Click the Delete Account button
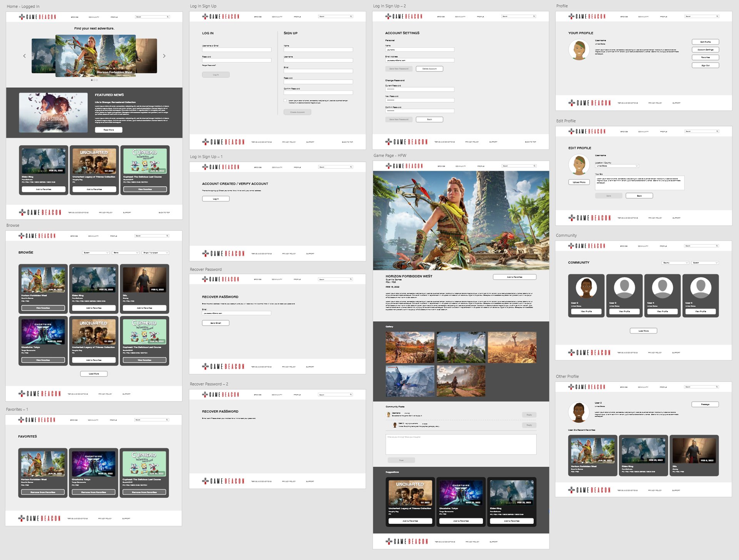739x560 pixels. [430, 69]
